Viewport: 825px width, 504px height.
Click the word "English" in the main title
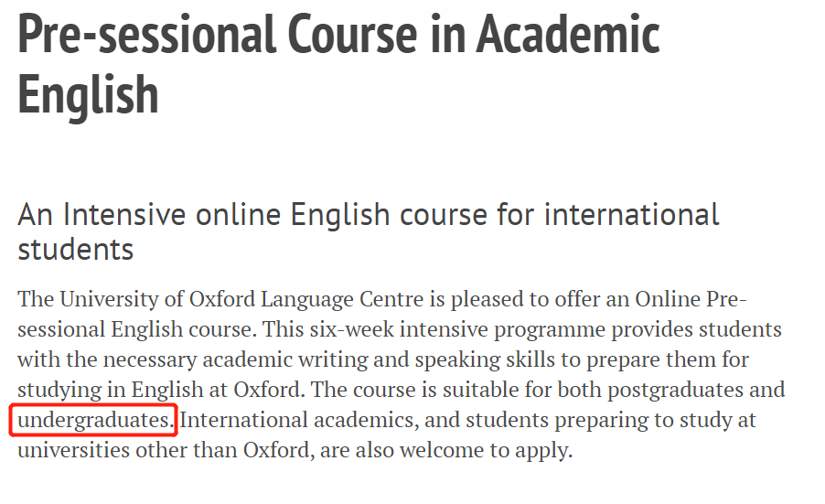coord(88,95)
